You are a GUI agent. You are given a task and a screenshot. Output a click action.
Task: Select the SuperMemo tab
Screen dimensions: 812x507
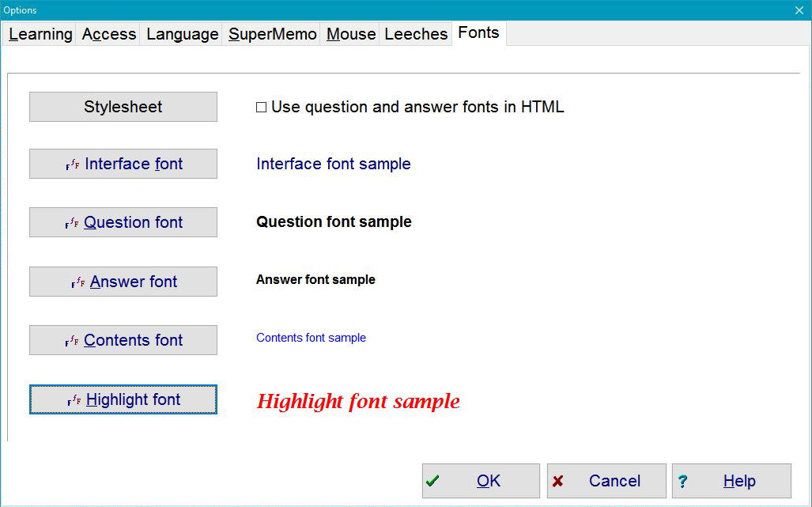272,34
